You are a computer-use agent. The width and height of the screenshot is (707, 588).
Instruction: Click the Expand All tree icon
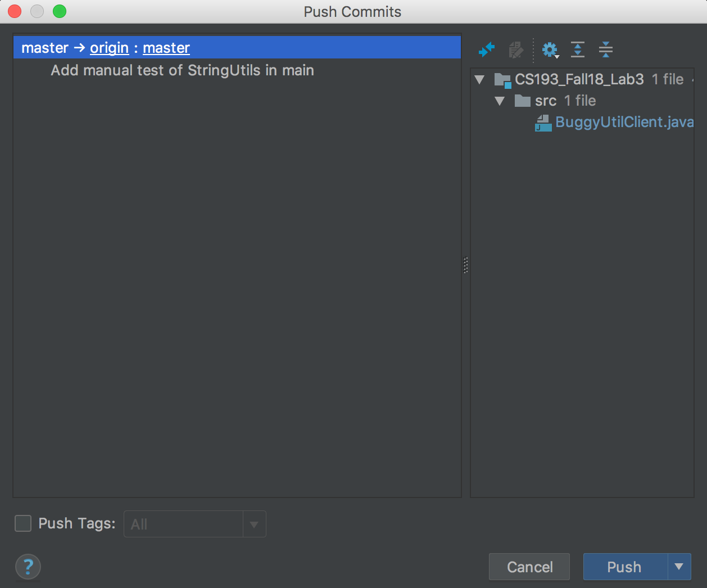(578, 49)
